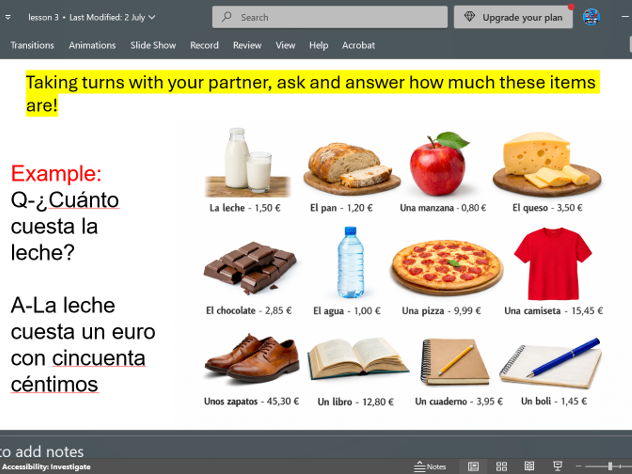
Task: Click the red Example: heading
Action: pos(56,173)
